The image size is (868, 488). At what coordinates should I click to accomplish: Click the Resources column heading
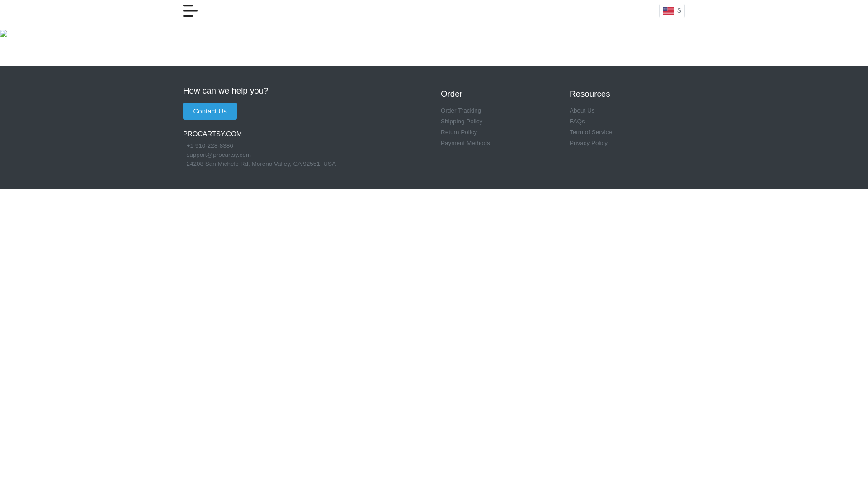[590, 94]
